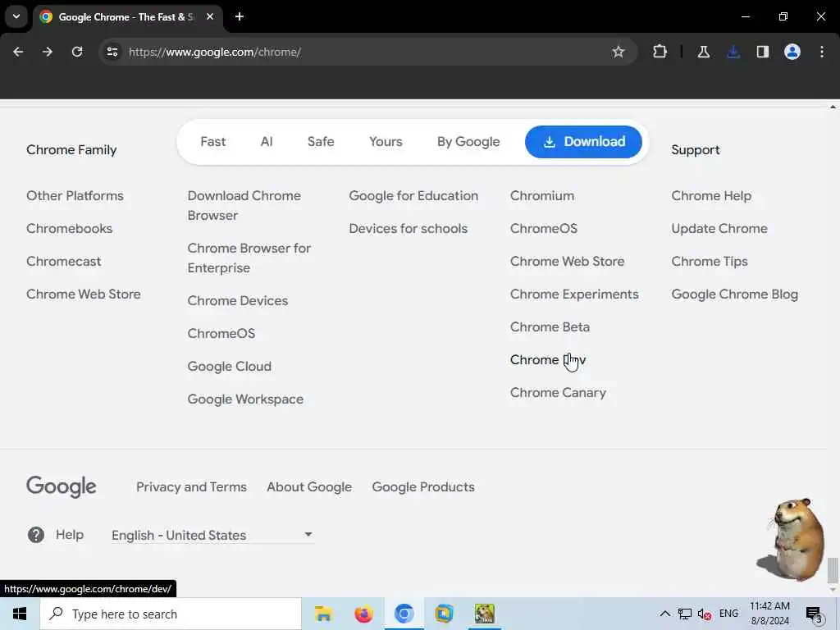The width and height of the screenshot is (840, 630).
Task: Click the browser Back arrow
Action: [18, 52]
